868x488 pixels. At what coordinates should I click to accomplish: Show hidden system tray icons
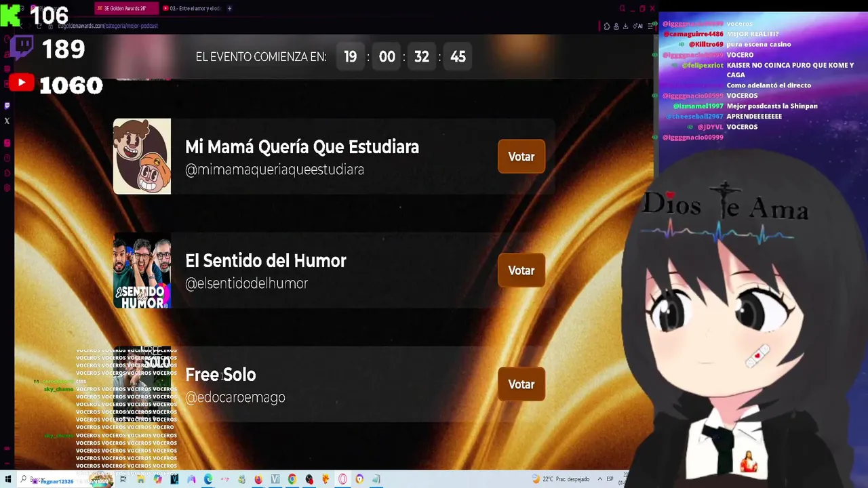tap(599, 479)
